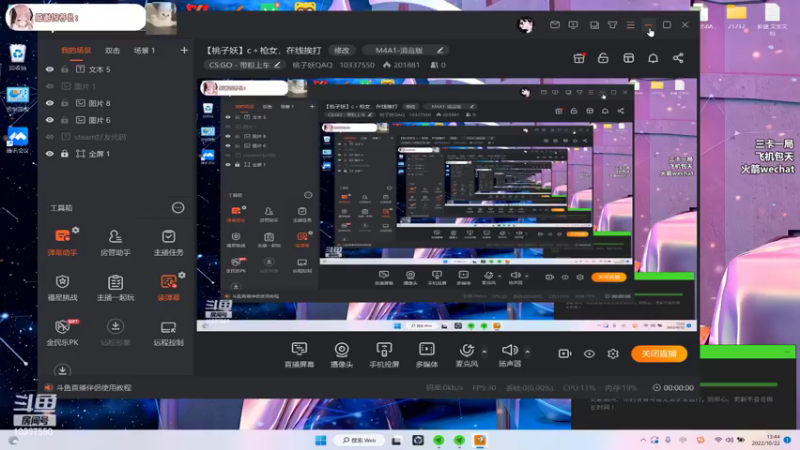Add the 手机投屏 phone source

384,355
